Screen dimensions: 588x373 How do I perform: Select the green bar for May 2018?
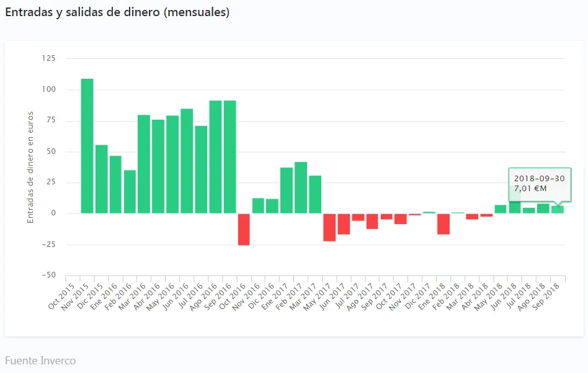pyautogui.click(x=500, y=209)
